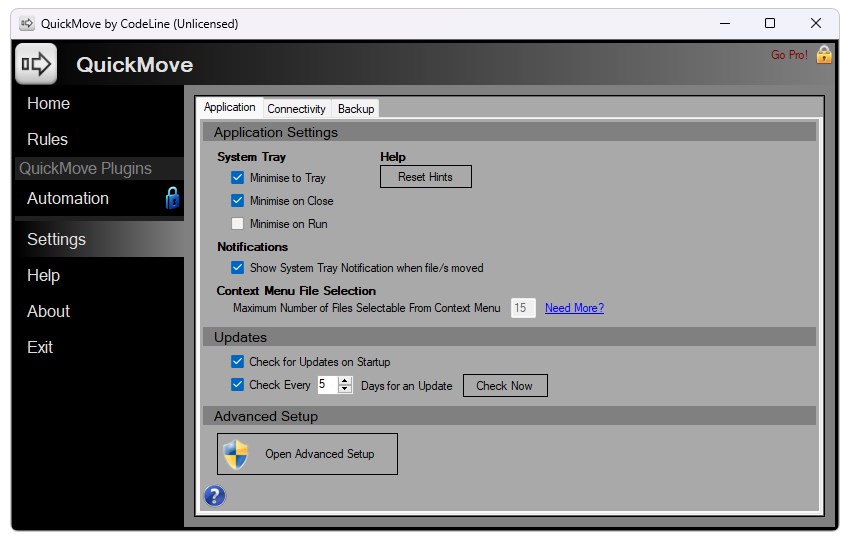Close the QuickMove window

point(816,23)
